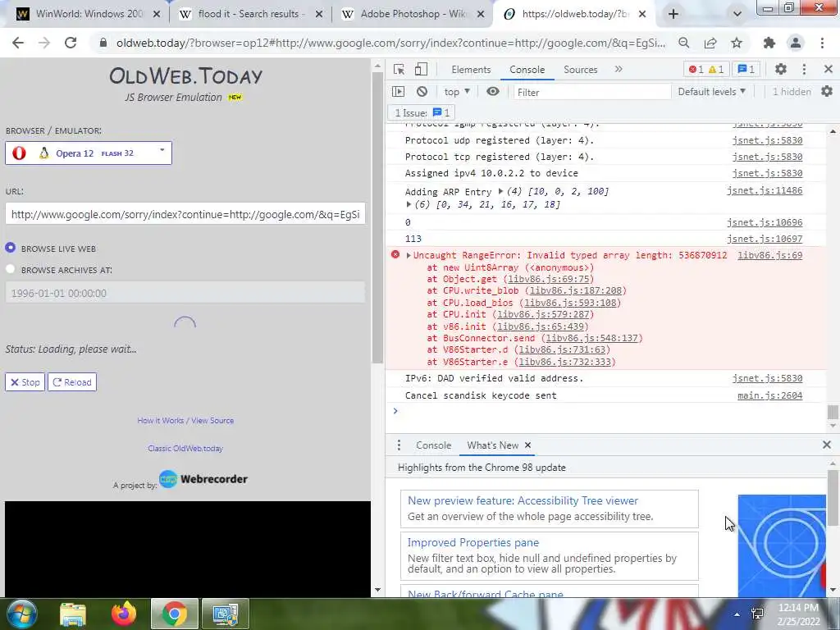Image resolution: width=840 pixels, height=630 pixels.
Task: Close the What's New tab
Action: click(x=527, y=445)
